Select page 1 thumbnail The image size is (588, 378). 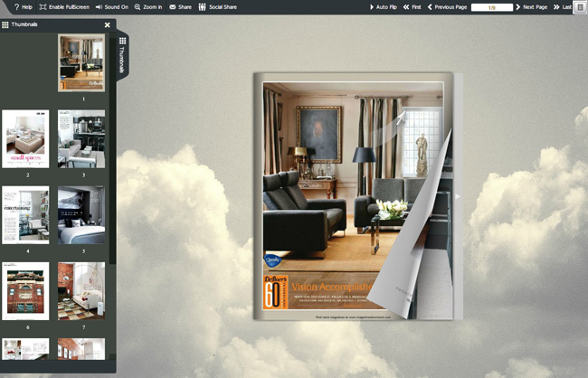(x=81, y=62)
